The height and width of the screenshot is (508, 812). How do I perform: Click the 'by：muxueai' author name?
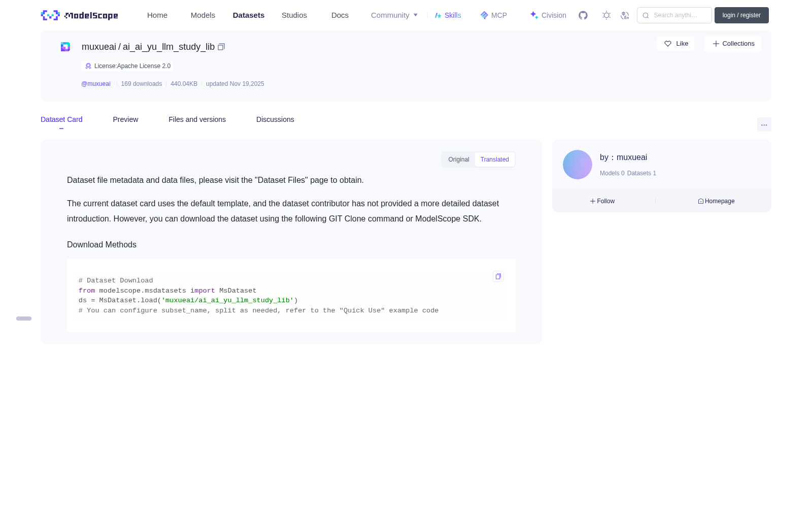click(623, 157)
